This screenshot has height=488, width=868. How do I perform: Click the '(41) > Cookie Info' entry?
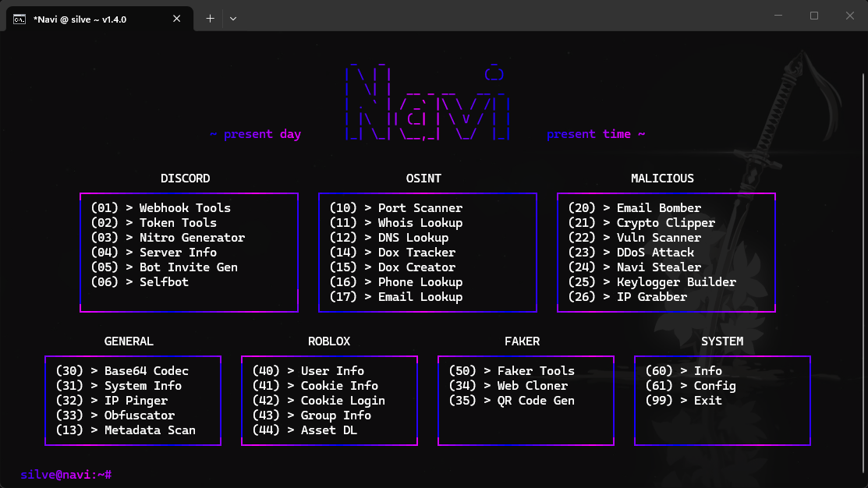click(315, 386)
